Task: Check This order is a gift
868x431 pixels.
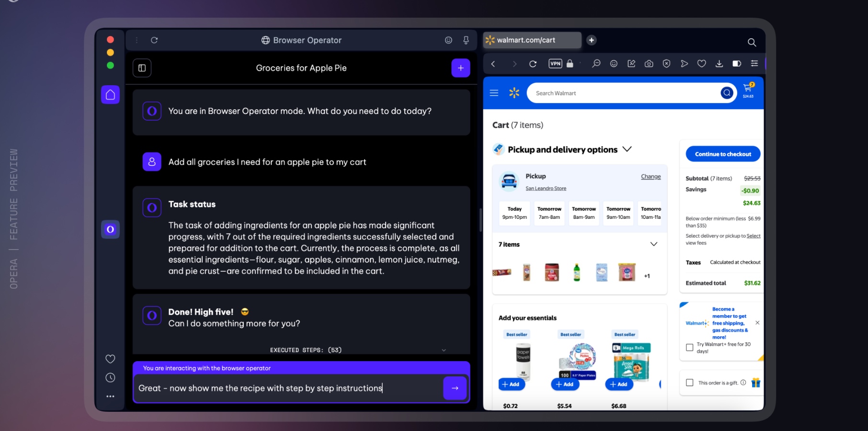Action: click(690, 383)
